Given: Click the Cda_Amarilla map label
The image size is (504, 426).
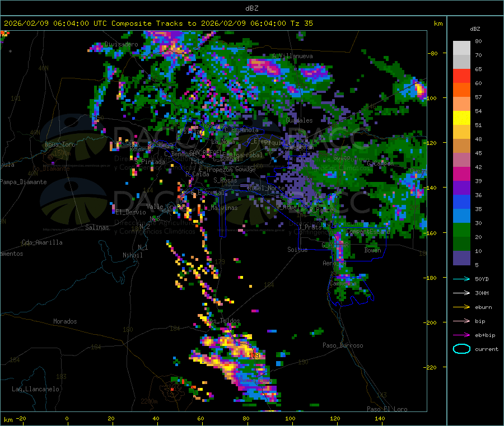Looking at the screenshot, I should coord(42,242).
